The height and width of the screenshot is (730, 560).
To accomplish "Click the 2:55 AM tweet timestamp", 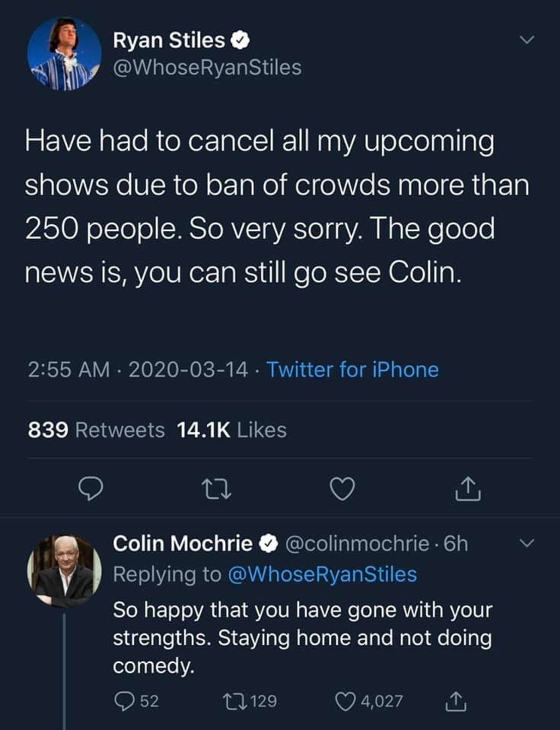I will tap(69, 370).
